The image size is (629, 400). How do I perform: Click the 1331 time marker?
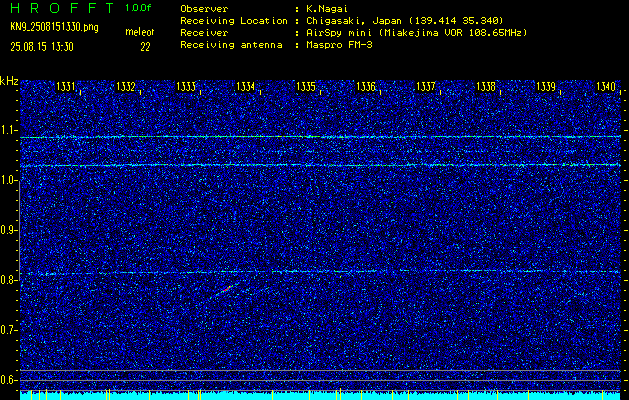pyautogui.click(x=66, y=87)
